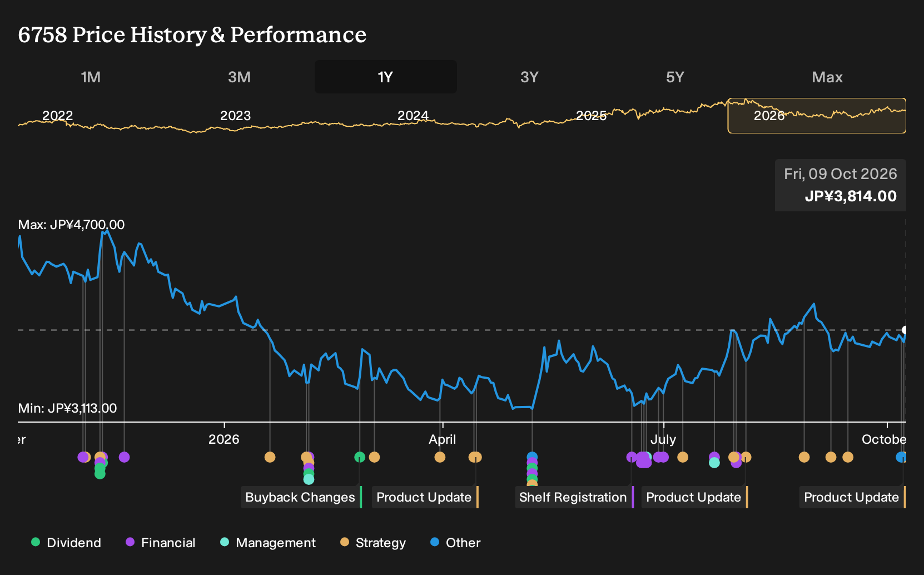Click the July axis label

[663, 439]
